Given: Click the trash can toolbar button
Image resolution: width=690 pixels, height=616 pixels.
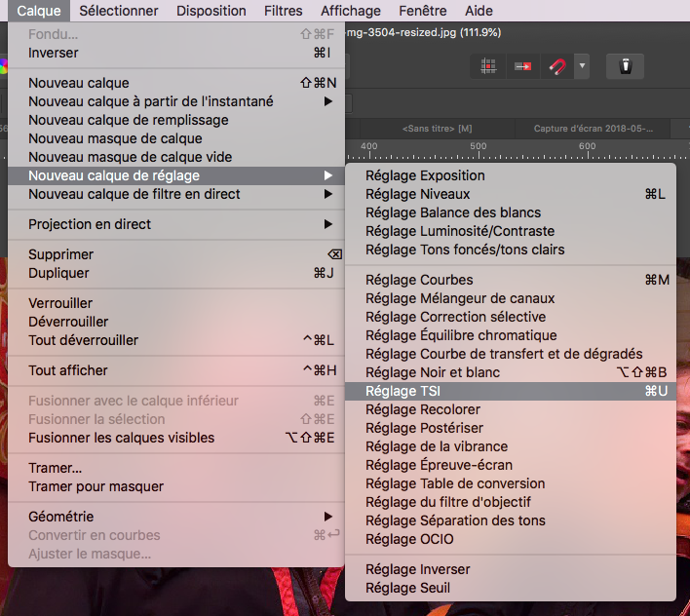Looking at the screenshot, I should coord(625,66).
